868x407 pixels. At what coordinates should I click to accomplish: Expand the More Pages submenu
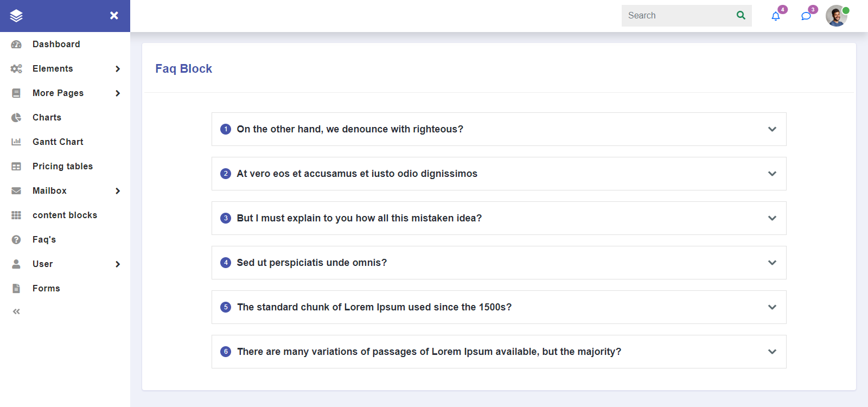(118, 93)
